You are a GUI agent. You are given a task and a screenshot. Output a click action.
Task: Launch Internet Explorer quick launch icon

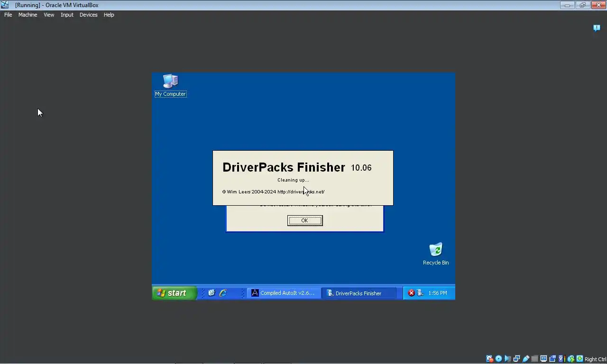click(x=223, y=293)
